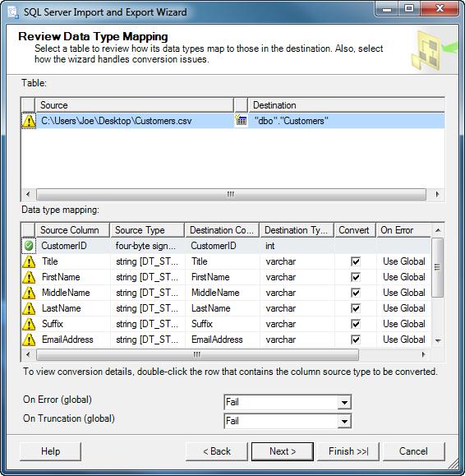
Task: Click the warning icon beside Customers.csv source
Action: click(x=29, y=121)
